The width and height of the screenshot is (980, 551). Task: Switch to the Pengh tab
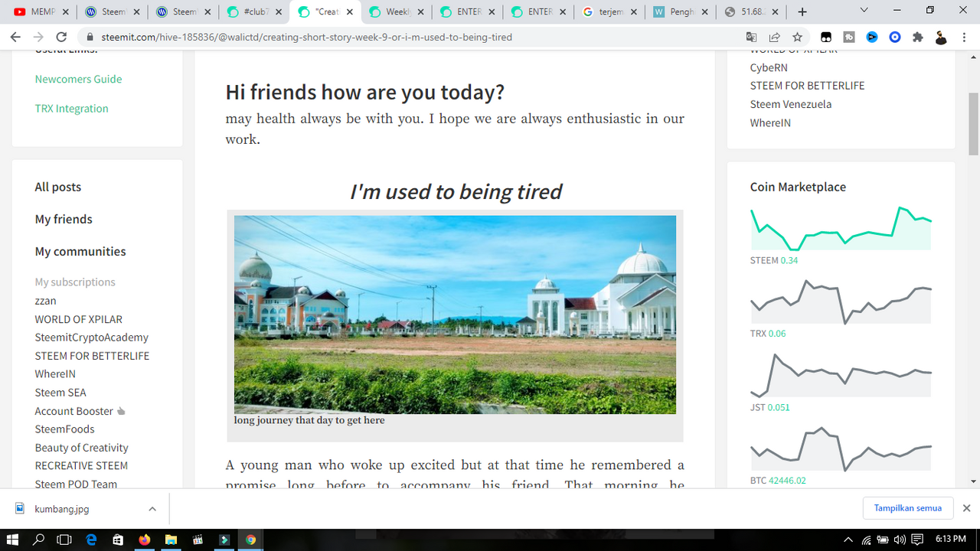tap(680, 11)
